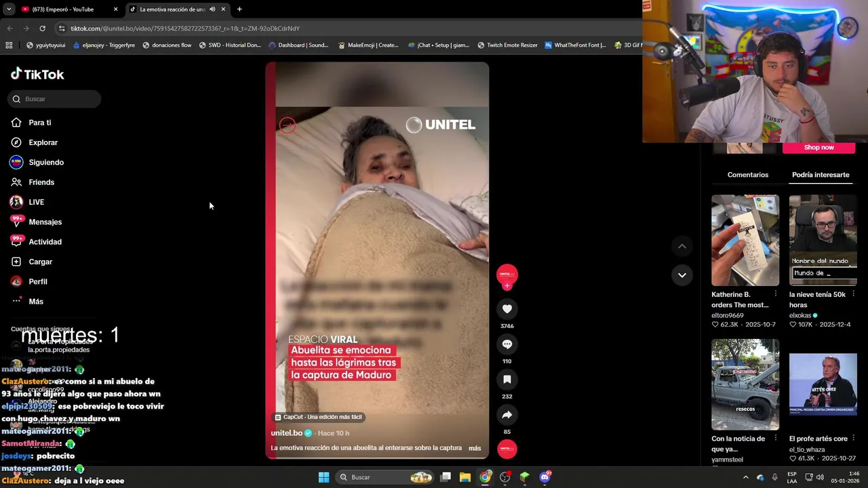Open the TikTok logo home link
The width and height of the screenshot is (868, 488).
tap(37, 75)
